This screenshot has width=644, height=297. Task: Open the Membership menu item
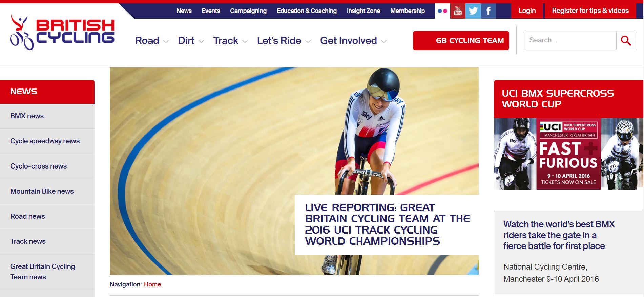pos(408,11)
